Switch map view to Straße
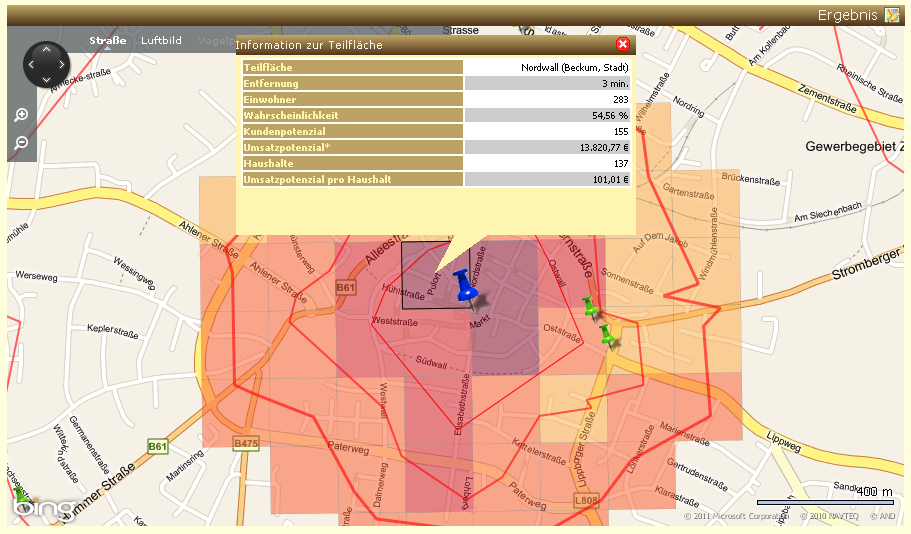The width and height of the screenshot is (911, 534). (x=108, y=41)
